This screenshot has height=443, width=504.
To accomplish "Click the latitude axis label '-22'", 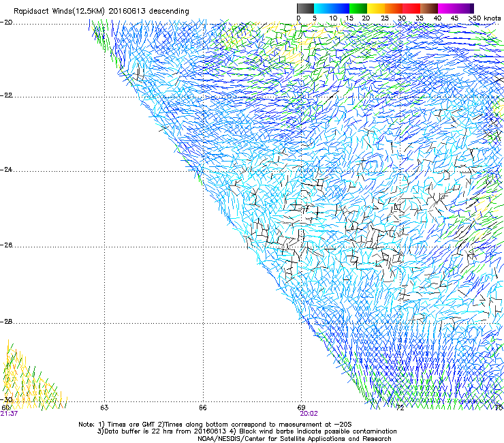I will 6,95.
